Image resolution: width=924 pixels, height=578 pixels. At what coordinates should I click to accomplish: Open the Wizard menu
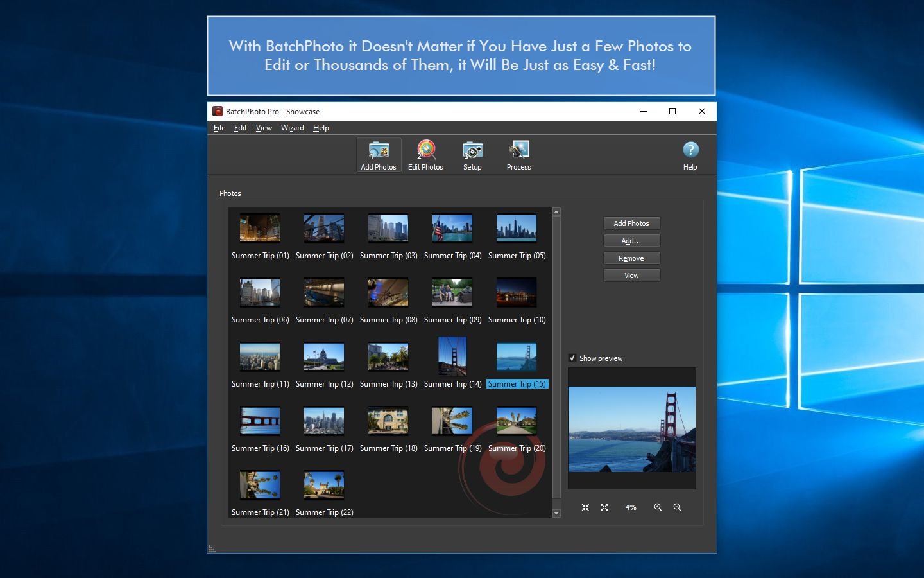pyautogui.click(x=293, y=128)
